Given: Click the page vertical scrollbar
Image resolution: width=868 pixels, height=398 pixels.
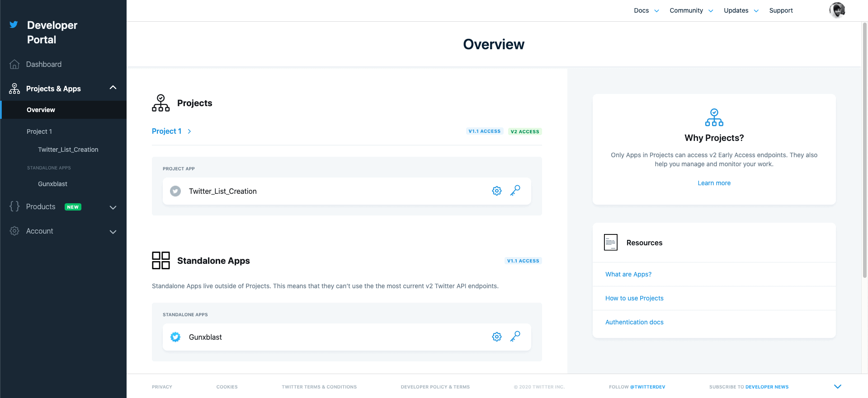Looking at the screenshot, I should point(864,149).
